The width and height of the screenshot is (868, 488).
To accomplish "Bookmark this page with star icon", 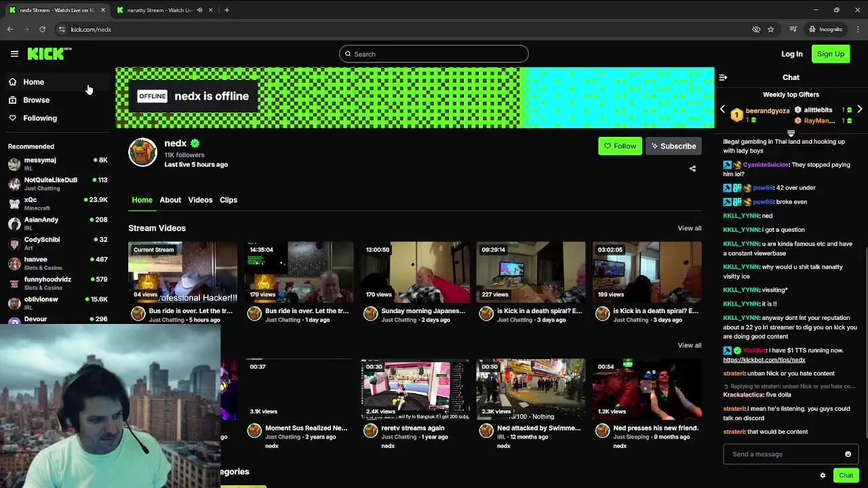I will pyautogui.click(x=770, y=29).
